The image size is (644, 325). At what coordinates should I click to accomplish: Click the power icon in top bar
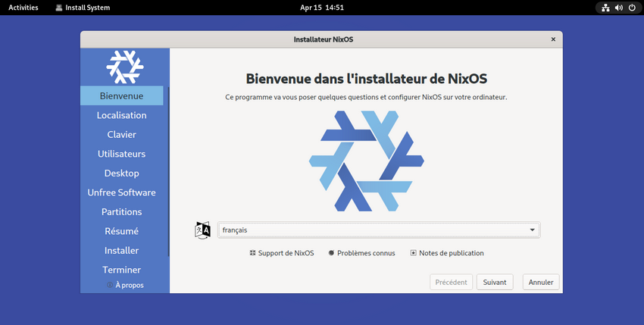point(632,8)
